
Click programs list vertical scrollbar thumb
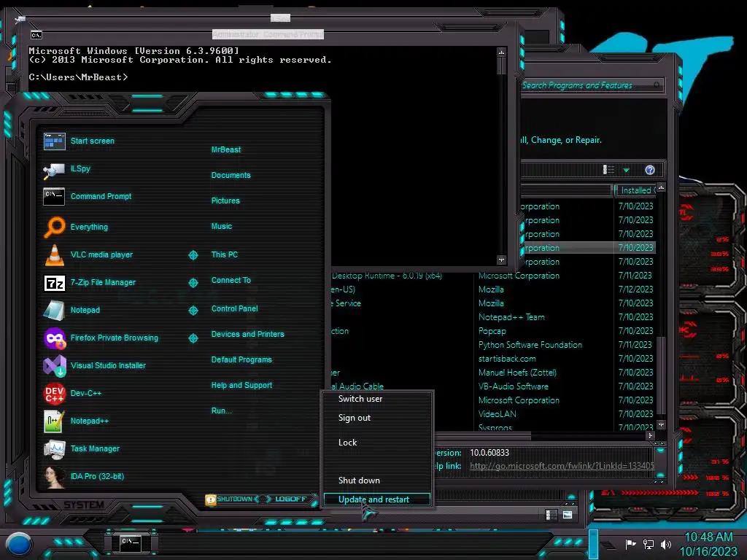pos(661,375)
